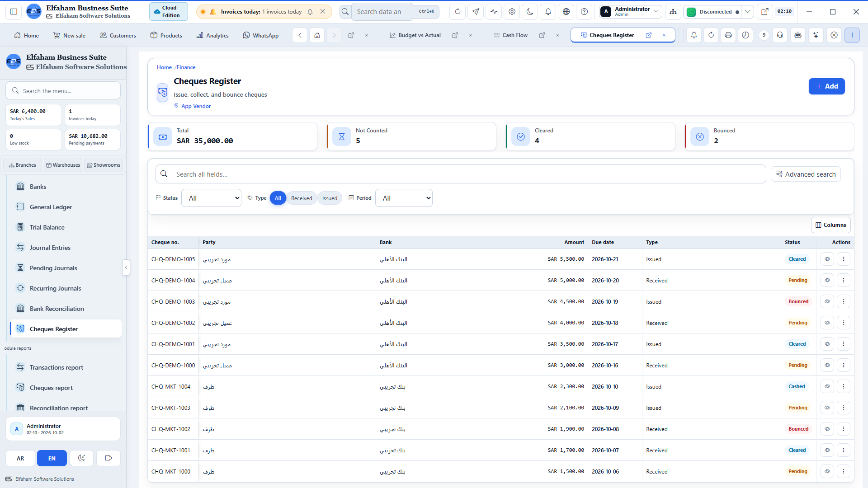View cheque CHQ-DEMO-1003 with eye icon
Viewport: 868px width, 488px height.
tap(827, 302)
